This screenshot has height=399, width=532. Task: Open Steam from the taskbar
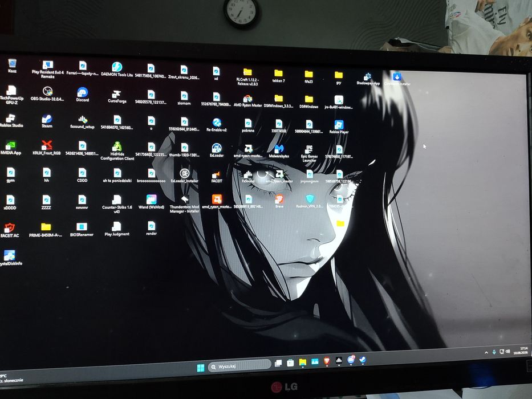point(363,360)
